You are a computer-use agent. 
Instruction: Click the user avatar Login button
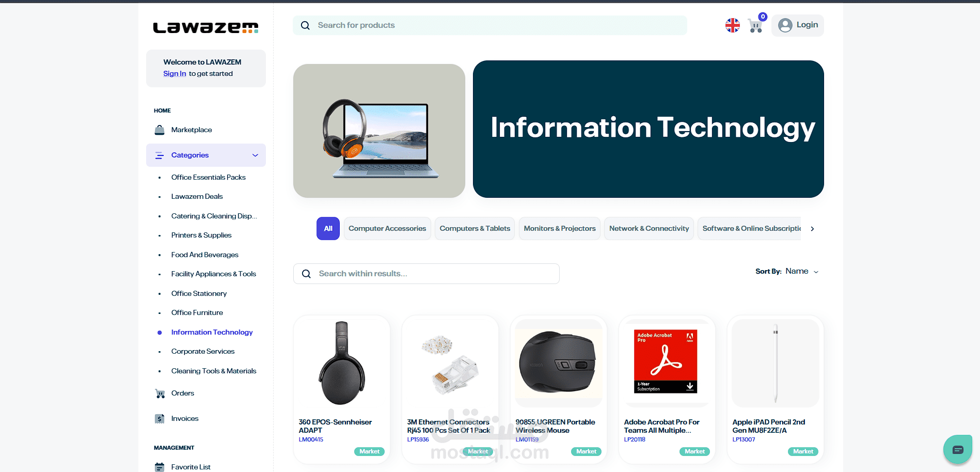tap(798, 25)
